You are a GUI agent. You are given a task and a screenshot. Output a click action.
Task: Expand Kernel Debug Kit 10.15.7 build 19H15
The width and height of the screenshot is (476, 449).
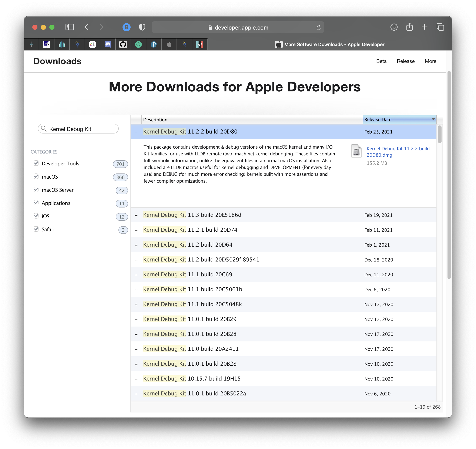pyautogui.click(x=136, y=379)
